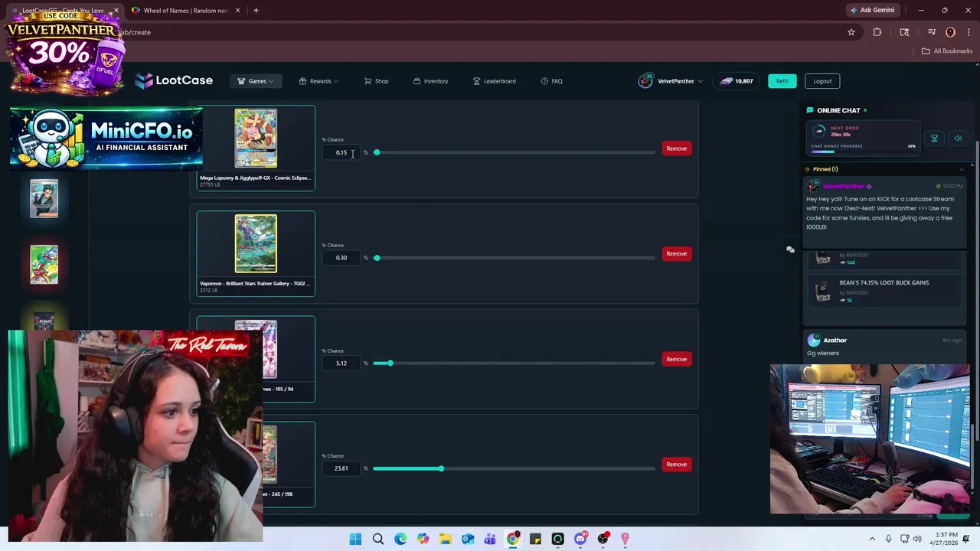Open Windows taskbar search
The width and height of the screenshot is (980, 551).
[x=378, y=539]
